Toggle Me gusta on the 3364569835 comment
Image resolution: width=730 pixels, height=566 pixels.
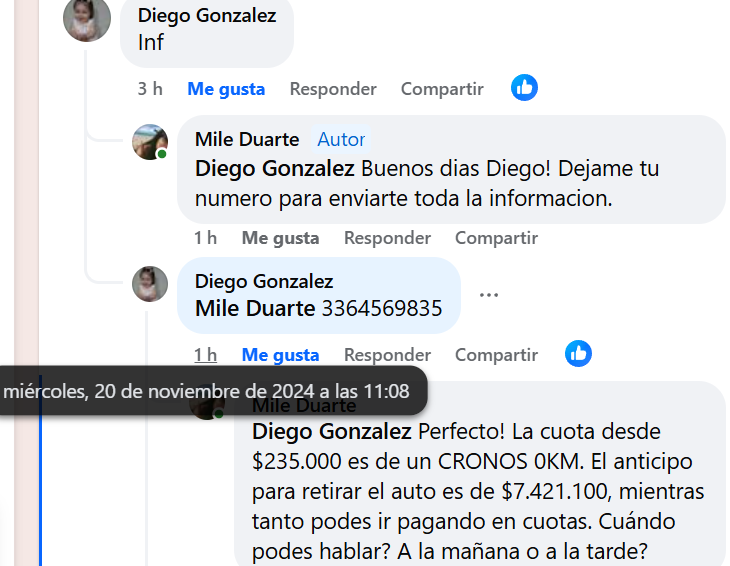280,355
